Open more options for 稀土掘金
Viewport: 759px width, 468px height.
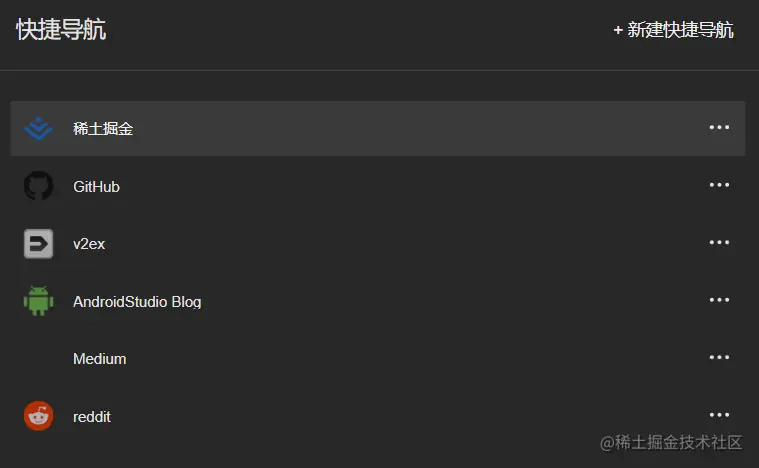coord(719,128)
